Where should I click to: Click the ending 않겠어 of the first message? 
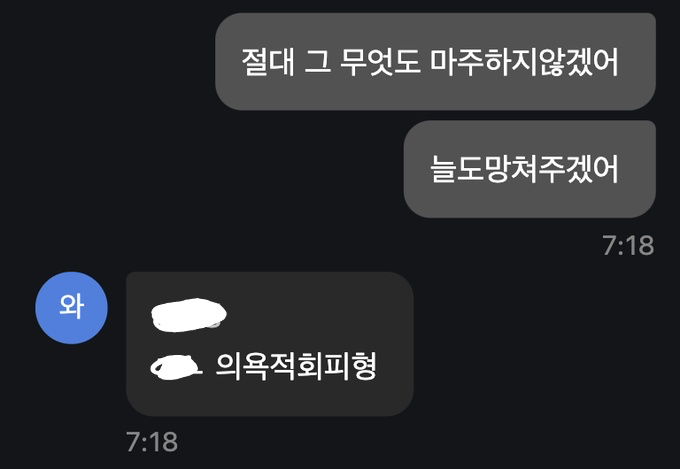(578, 62)
